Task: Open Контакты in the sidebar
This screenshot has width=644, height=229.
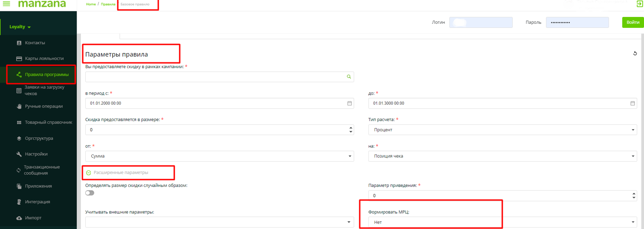Action: pos(35,43)
